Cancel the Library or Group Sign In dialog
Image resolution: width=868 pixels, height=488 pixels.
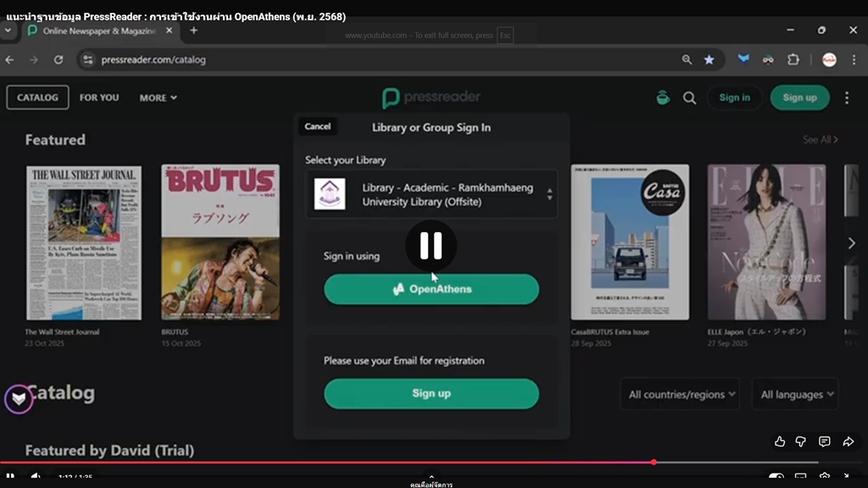point(317,126)
